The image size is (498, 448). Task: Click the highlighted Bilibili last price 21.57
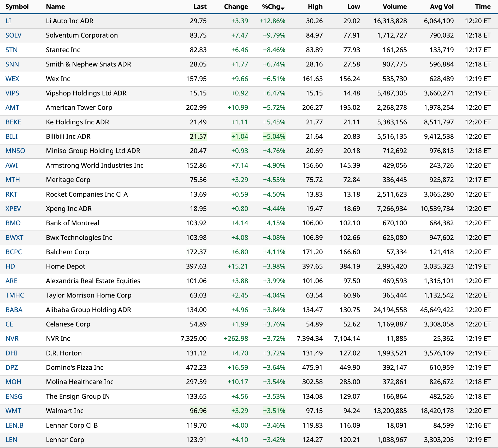pos(198,136)
